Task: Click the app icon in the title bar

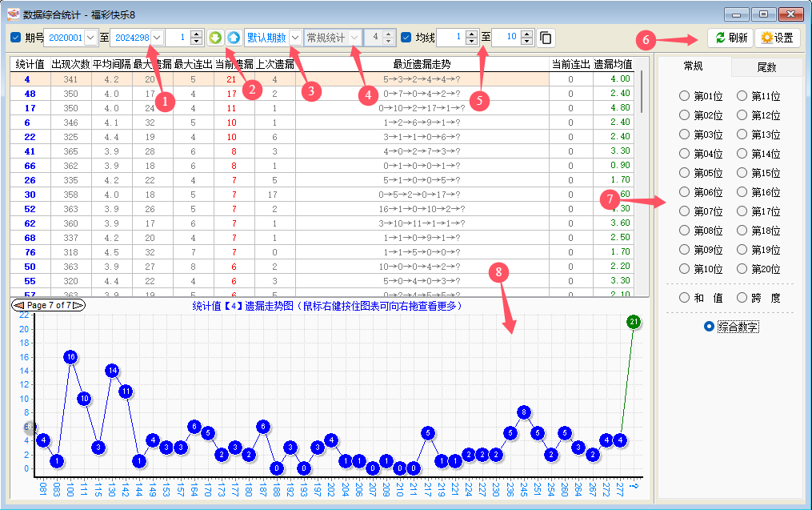Action: pyautogui.click(x=14, y=14)
